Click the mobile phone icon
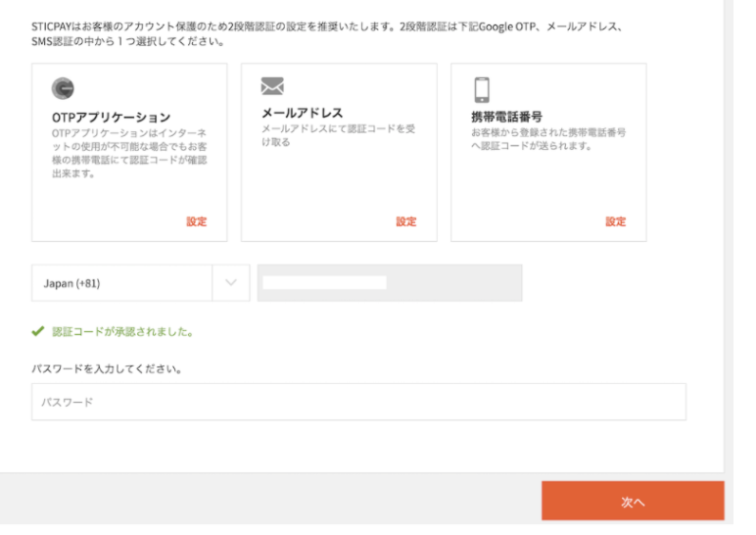The image size is (756, 535). [x=482, y=90]
